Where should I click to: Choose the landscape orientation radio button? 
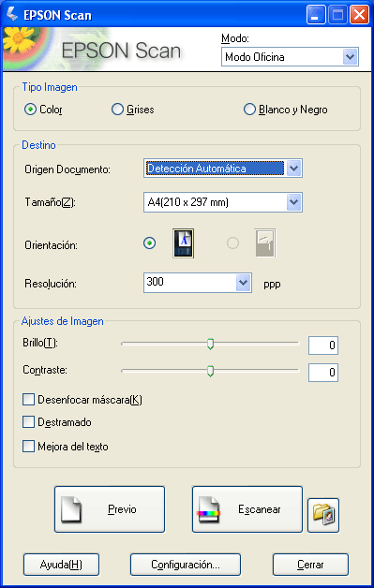point(232,243)
